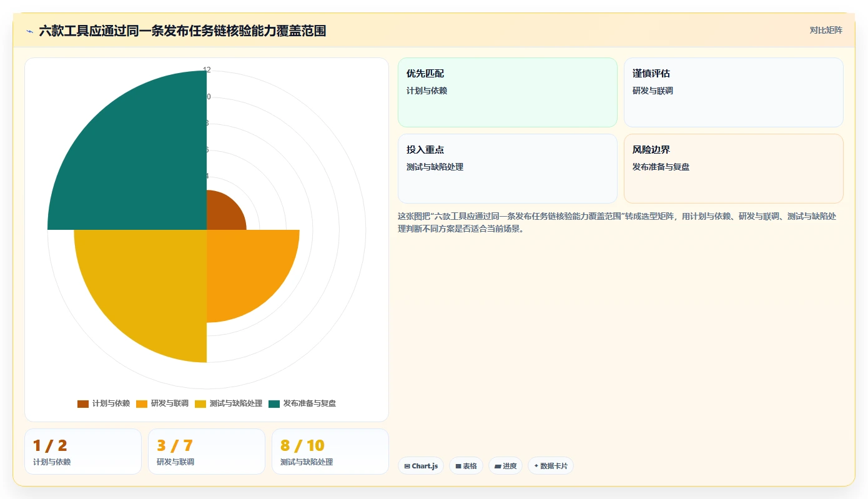Image resolution: width=868 pixels, height=499 pixels.
Task: Toggle the 计划与依赖 legend swatch
Action: point(83,404)
